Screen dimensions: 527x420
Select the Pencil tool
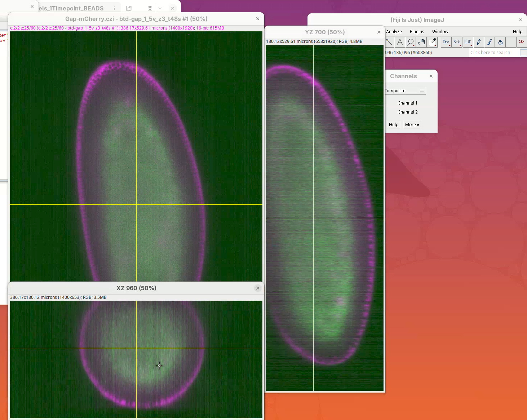click(x=479, y=42)
